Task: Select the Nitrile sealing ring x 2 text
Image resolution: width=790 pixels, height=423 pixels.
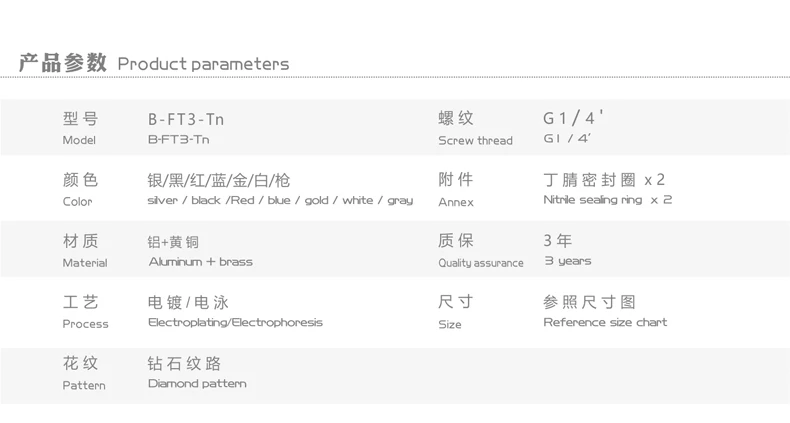Action: coord(607,200)
